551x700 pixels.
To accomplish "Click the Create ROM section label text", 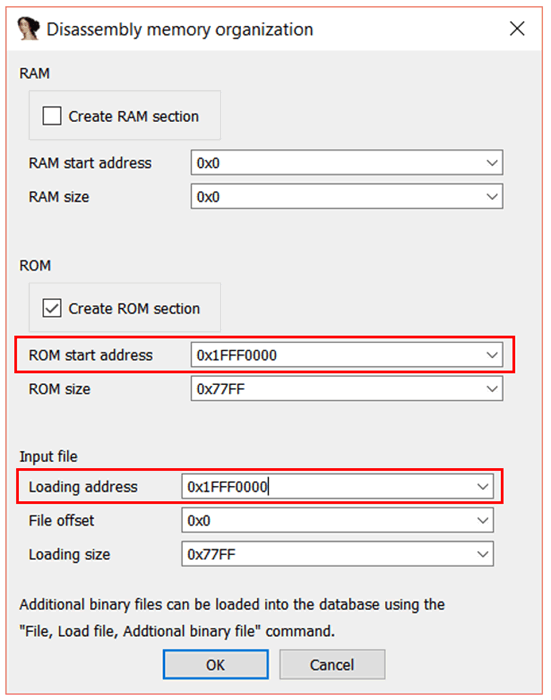I will pyautogui.click(x=134, y=308).
